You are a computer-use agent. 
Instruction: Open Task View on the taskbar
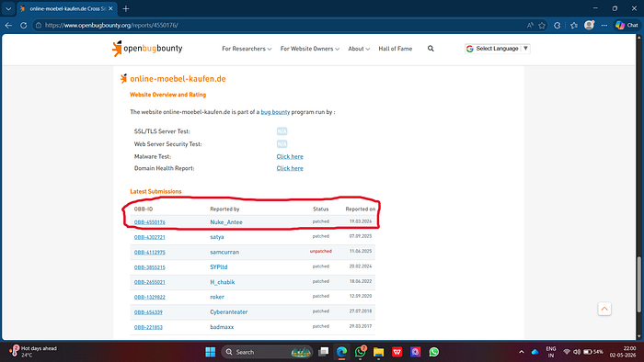tap(324, 352)
